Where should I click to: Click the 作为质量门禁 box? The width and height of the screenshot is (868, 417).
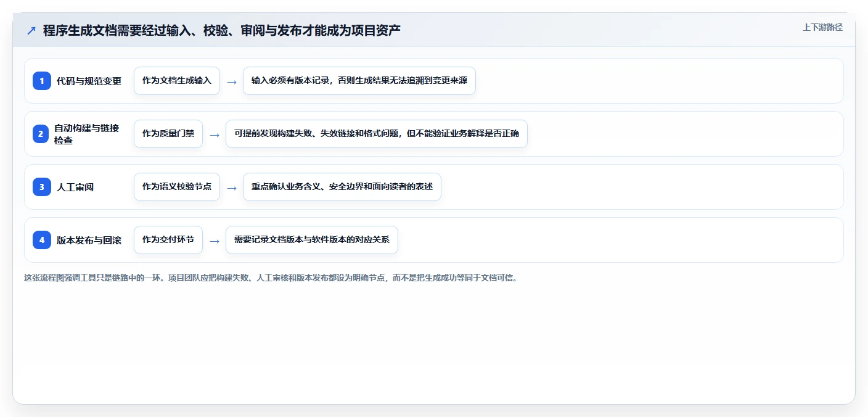(168, 134)
